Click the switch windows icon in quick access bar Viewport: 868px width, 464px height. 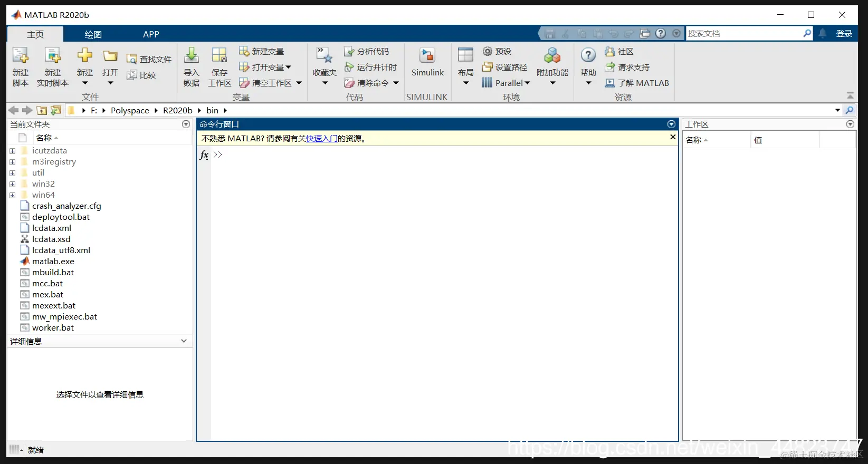tap(645, 33)
